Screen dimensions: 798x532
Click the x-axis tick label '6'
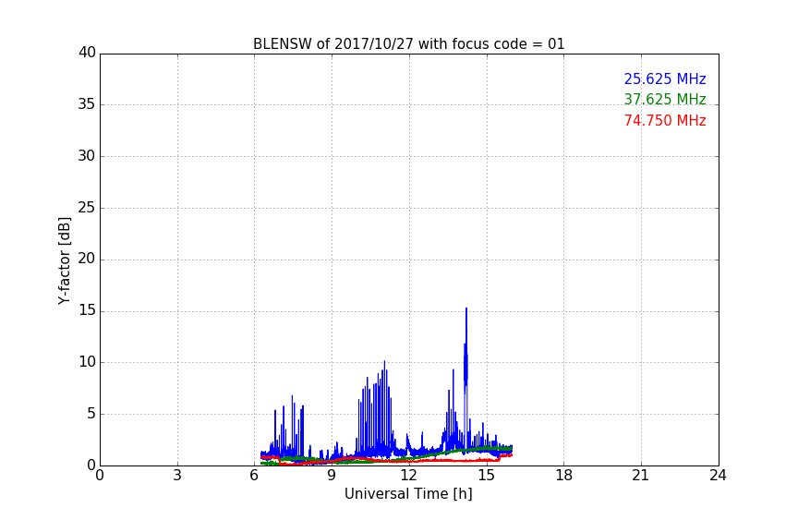254,476
